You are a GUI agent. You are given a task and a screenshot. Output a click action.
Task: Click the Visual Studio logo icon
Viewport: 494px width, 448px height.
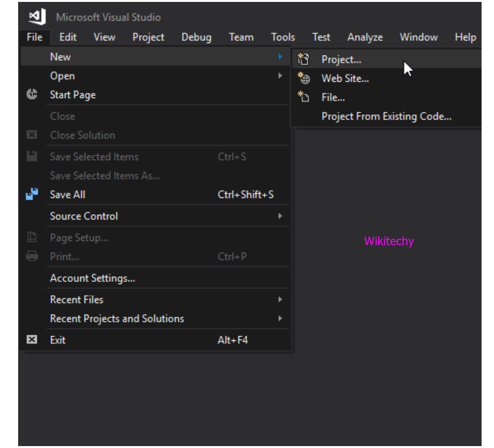click(37, 17)
